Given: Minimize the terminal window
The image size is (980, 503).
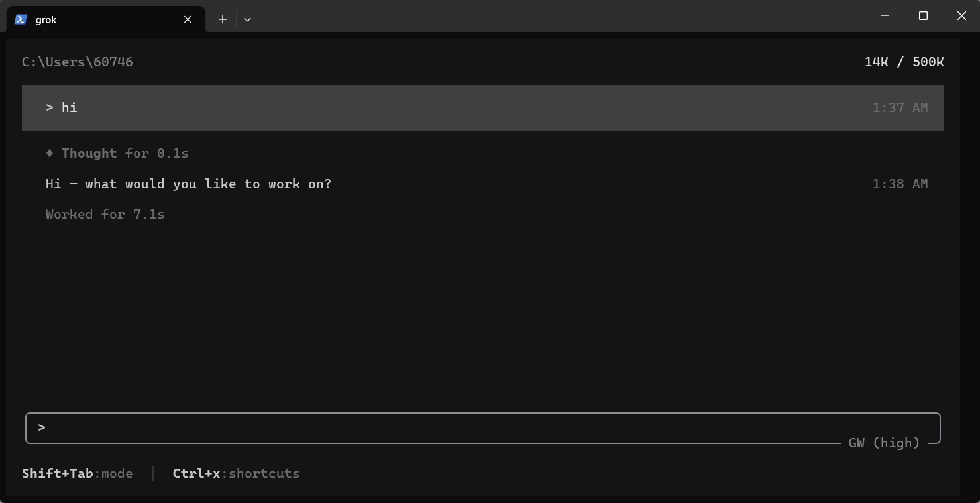Looking at the screenshot, I should [885, 16].
